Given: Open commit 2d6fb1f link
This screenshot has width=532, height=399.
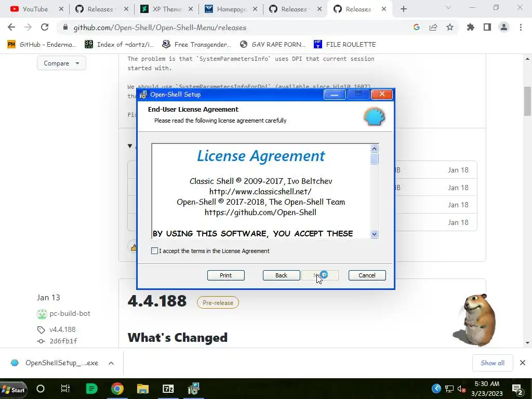Looking at the screenshot, I should coord(63,341).
